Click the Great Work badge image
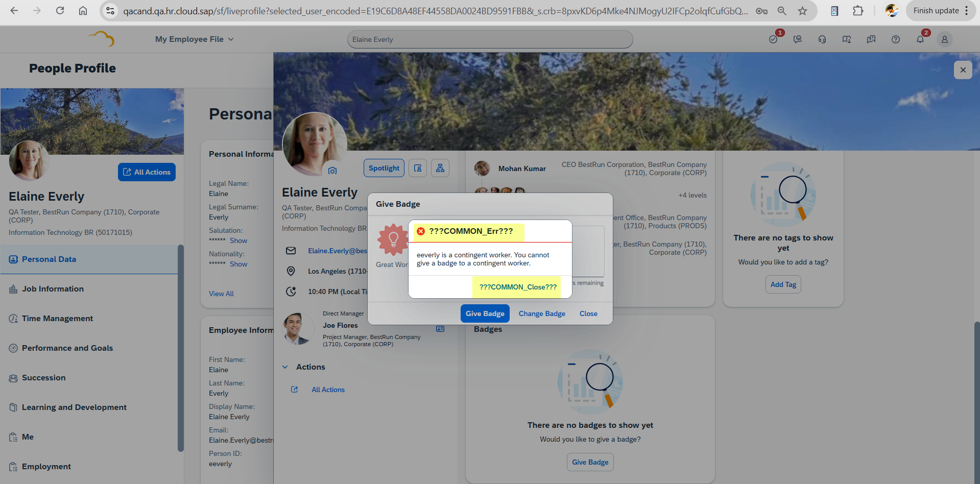Screen dimensions: 980x484 tap(393, 239)
